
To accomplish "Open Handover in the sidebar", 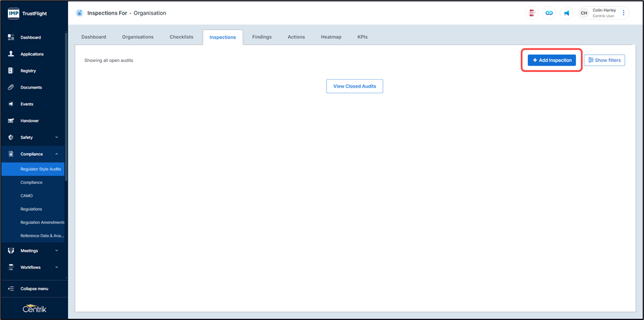I will click(x=29, y=121).
